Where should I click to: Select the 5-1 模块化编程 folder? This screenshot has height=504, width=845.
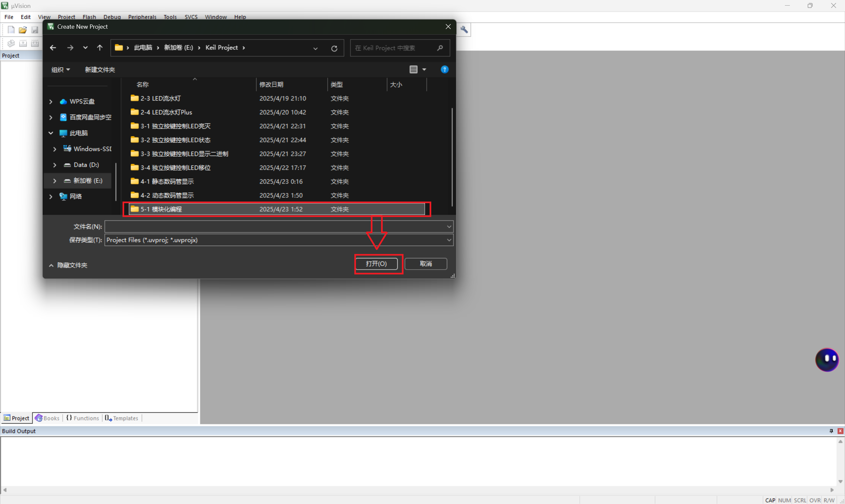pyautogui.click(x=161, y=209)
